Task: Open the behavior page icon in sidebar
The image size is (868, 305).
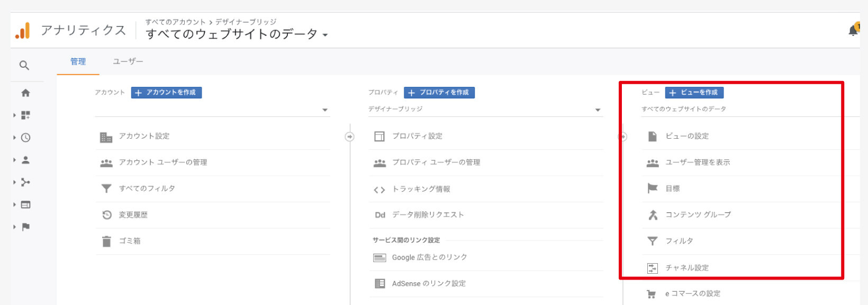Action: [25, 205]
